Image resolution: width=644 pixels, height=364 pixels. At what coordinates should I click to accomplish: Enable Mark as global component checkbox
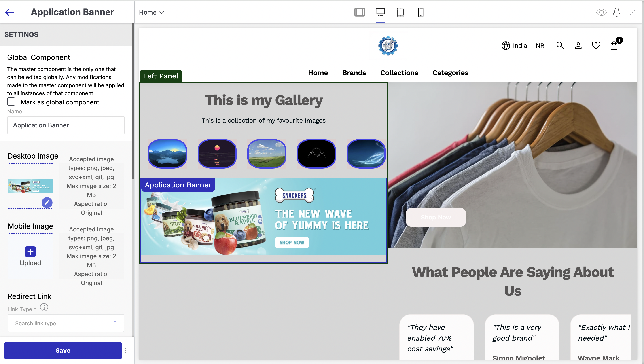click(x=11, y=102)
